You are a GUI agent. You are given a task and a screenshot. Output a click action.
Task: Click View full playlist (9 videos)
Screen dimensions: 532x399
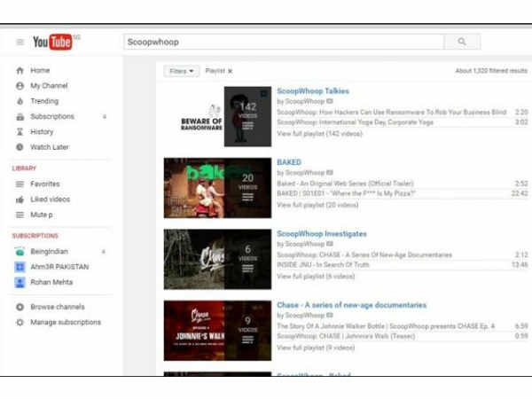coord(316,348)
